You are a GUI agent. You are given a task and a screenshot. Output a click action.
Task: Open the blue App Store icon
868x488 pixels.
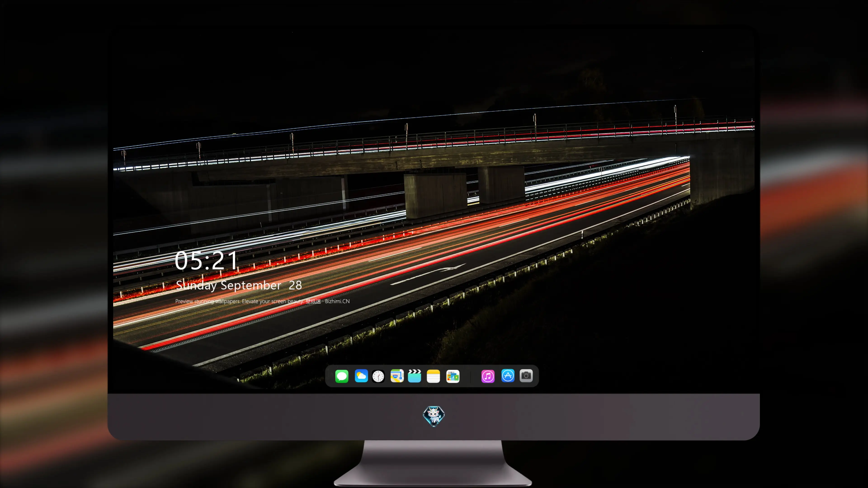[x=508, y=375]
